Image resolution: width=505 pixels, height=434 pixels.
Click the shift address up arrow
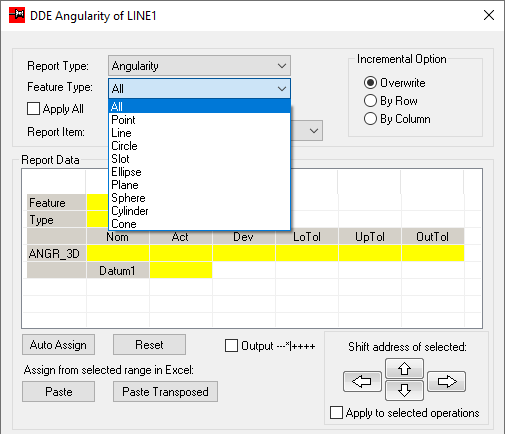404,368
